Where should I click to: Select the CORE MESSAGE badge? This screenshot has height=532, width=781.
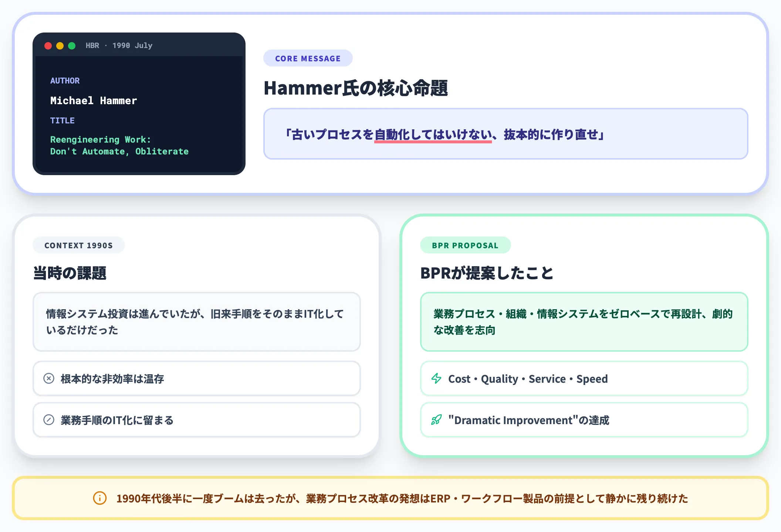coord(308,58)
